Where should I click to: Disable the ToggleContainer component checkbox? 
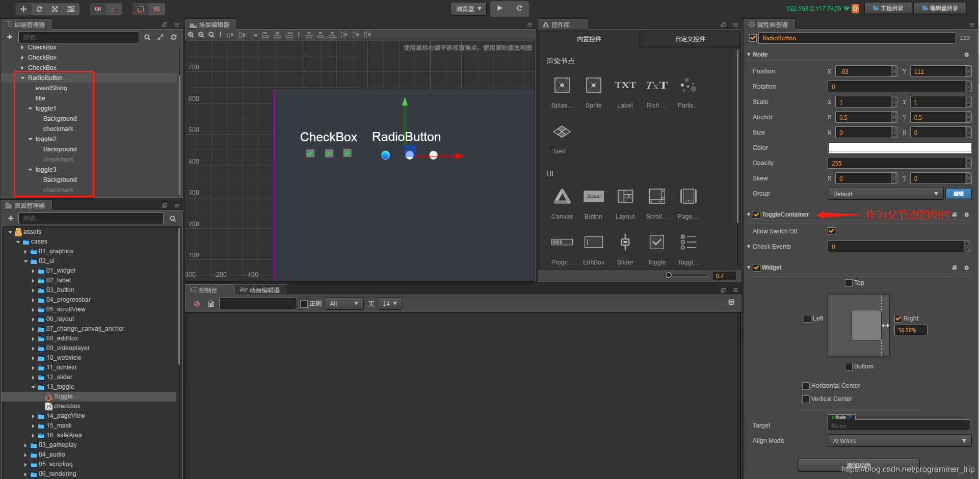point(756,215)
